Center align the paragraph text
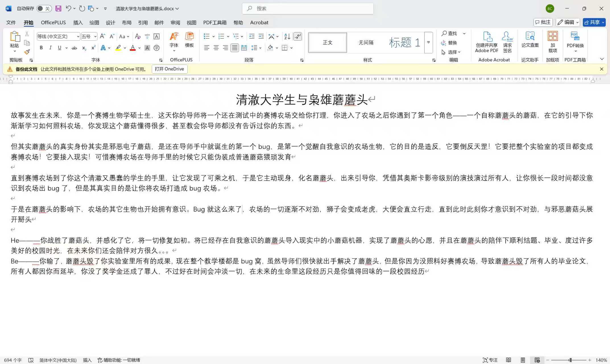The width and height of the screenshot is (610, 364). coord(216,48)
